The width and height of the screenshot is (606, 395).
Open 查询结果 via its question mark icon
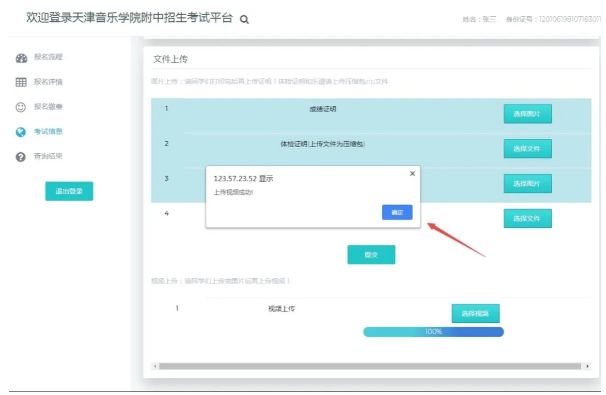coord(20,157)
